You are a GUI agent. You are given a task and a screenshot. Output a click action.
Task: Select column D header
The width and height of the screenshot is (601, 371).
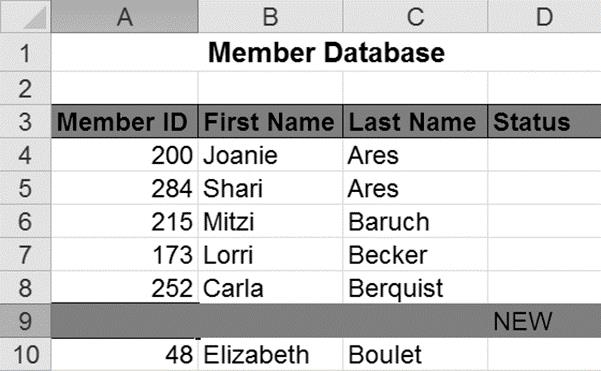pyautogui.click(x=544, y=16)
